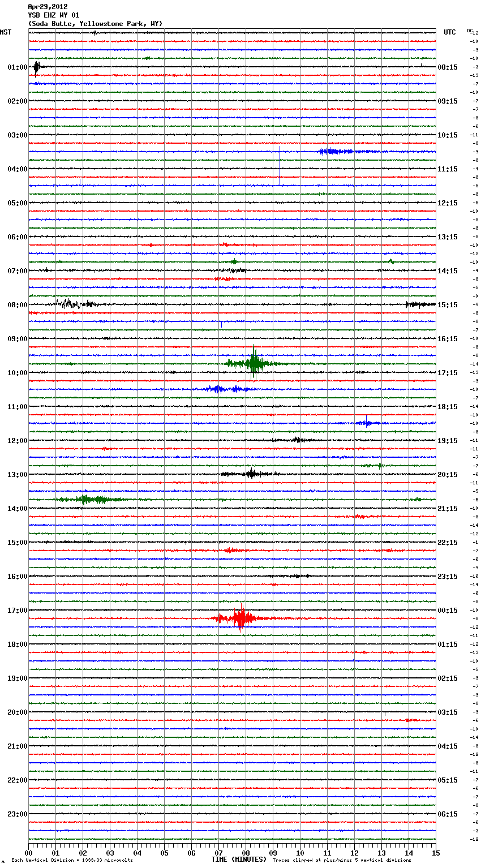Select the 05:00 MST time label

18,203
